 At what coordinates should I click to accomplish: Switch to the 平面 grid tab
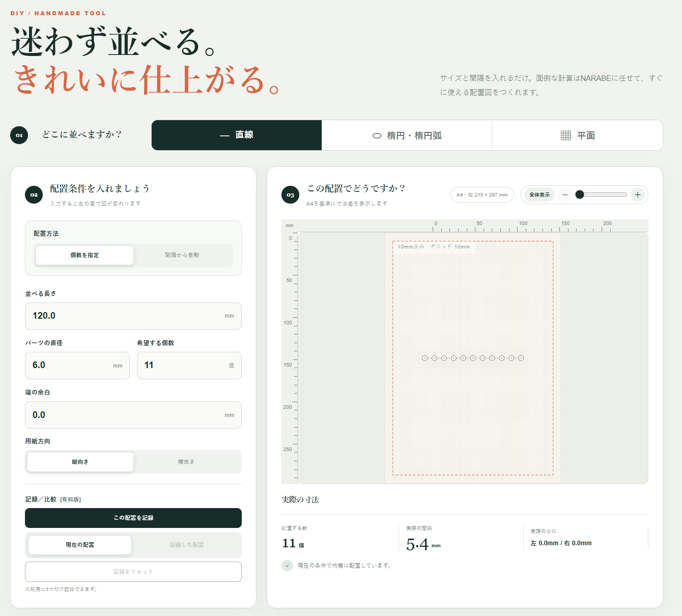coord(577,135)
